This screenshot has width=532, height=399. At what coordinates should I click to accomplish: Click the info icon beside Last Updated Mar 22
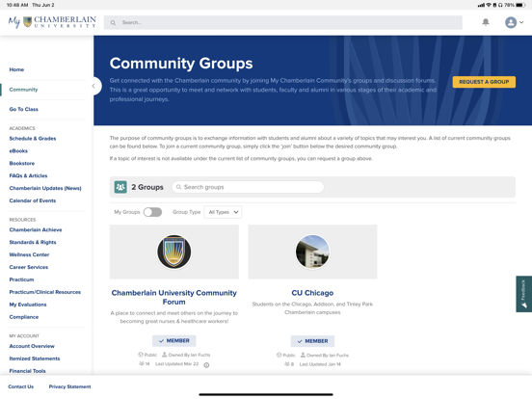pos(206,365)
